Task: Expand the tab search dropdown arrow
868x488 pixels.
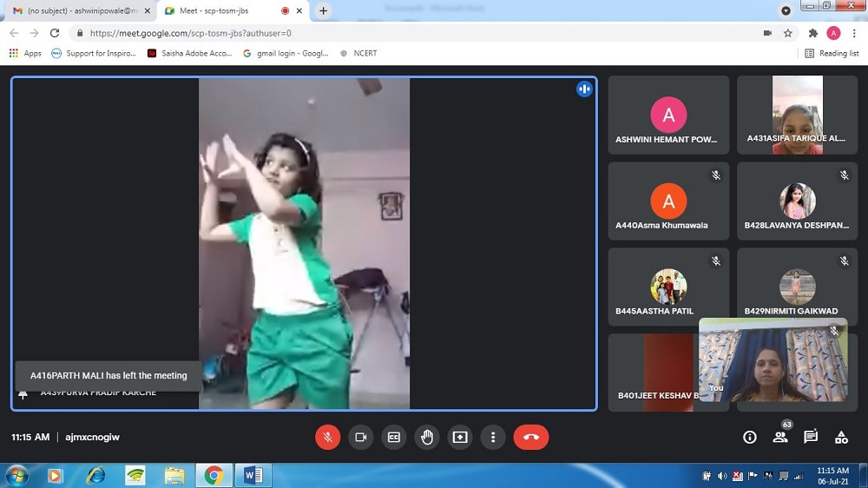Action: (x=786, y=10)
